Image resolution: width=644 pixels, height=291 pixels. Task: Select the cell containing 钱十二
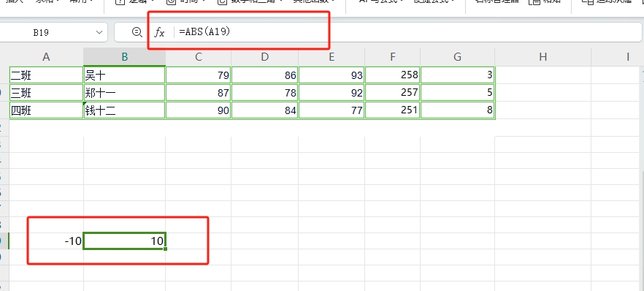click(x=124, y=110)
